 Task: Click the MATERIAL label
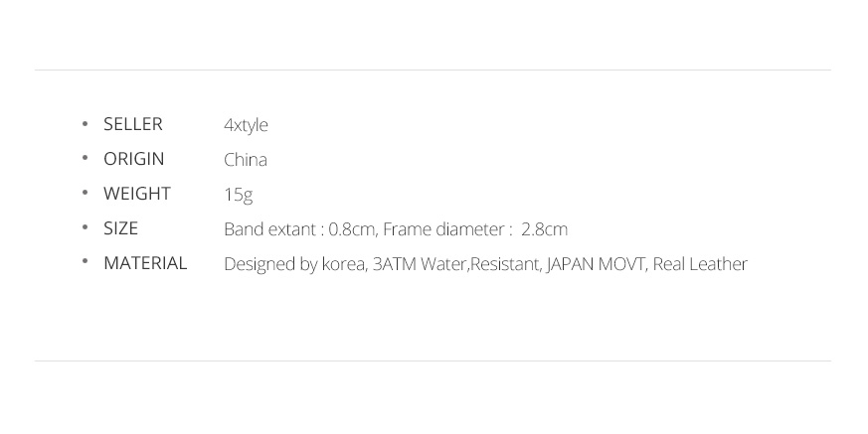click(145, 264)
